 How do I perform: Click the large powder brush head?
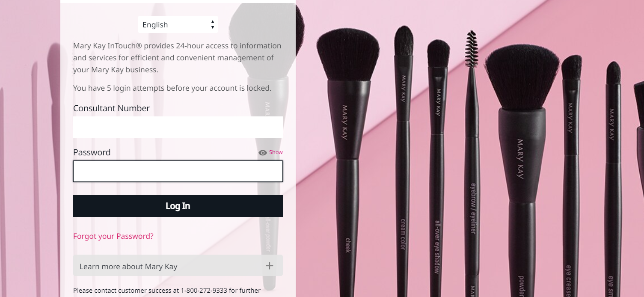click(x=522, y=78)
